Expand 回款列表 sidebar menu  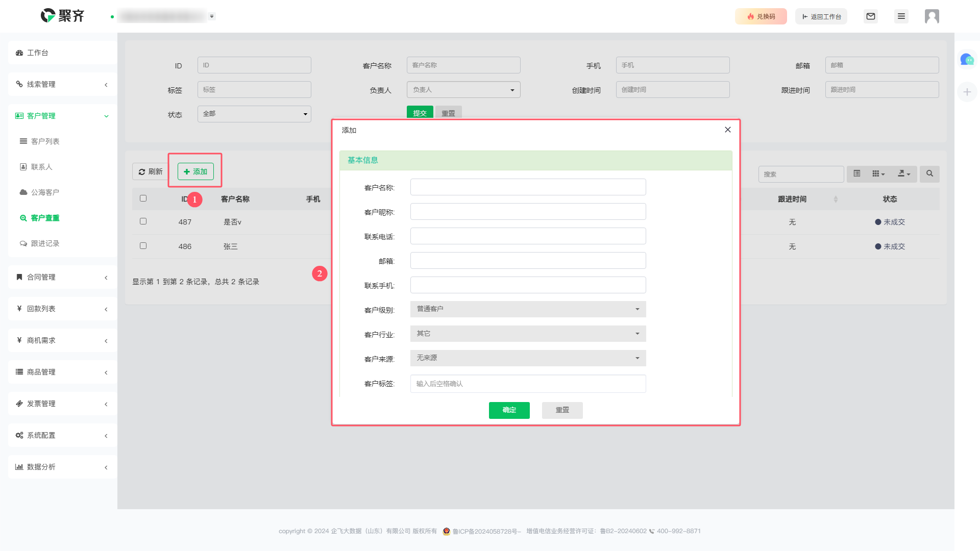62,309
